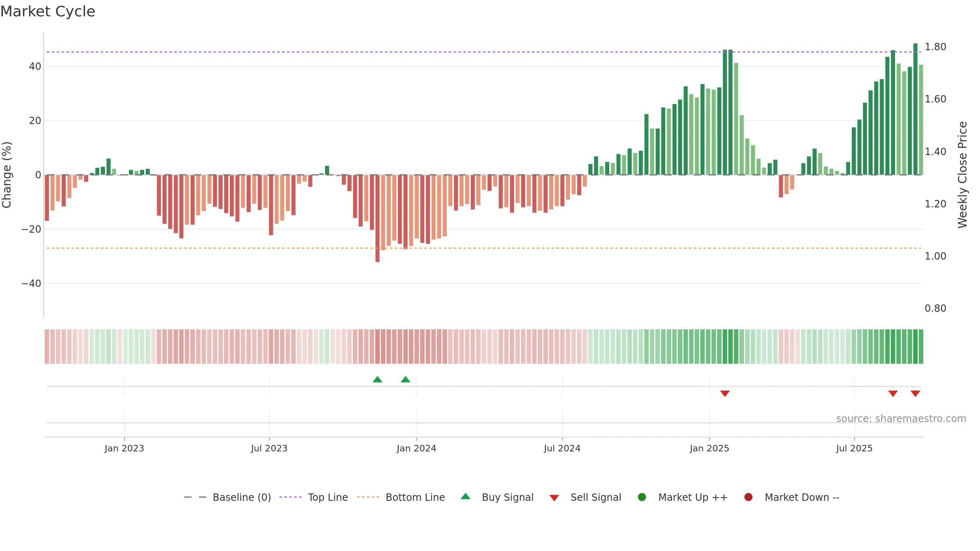The image size is (980, 551).
Task: Click the green Buy Signal triangle legend icon
Action: click(x=465, y=496)
